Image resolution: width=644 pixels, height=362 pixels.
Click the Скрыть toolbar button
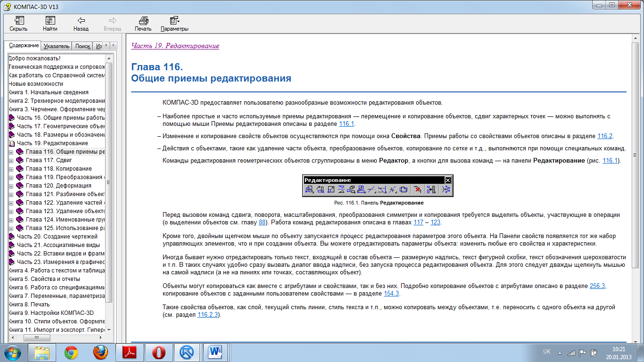pyautogui.click(x=18, y=24)
